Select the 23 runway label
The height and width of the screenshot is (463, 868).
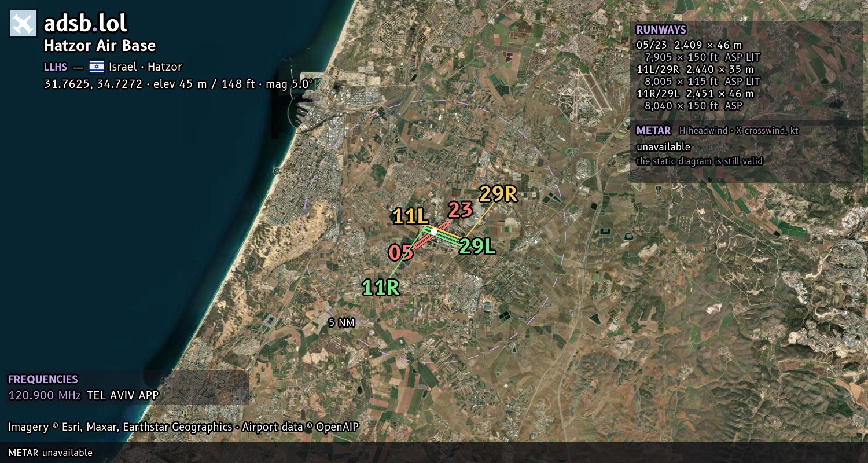click(x=460, y=210)
